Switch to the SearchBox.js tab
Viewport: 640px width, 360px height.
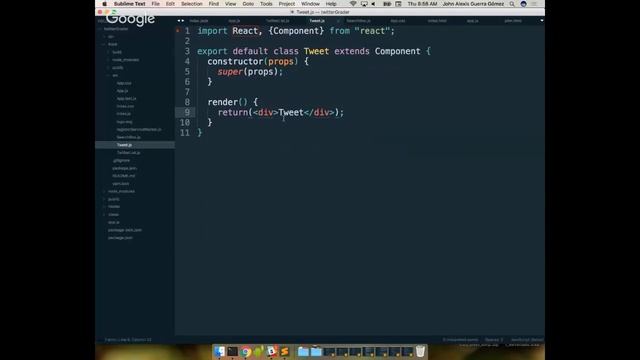tap(358, 20)
